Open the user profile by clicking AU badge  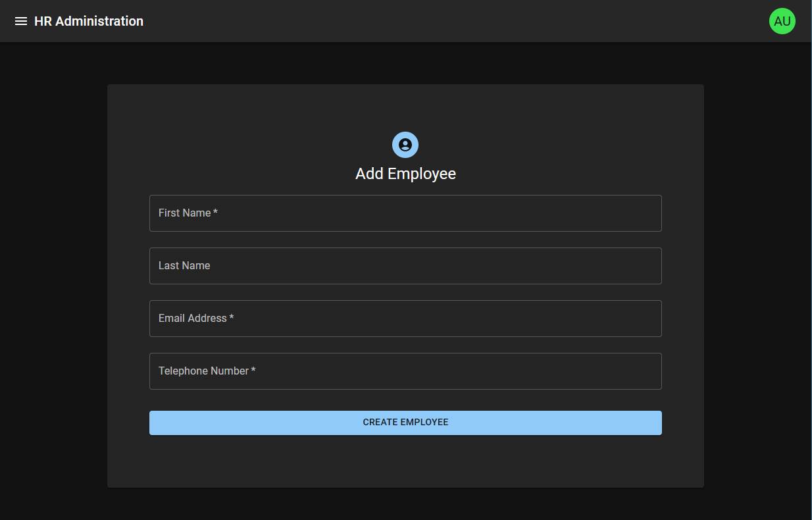click(x=782, y=20)
